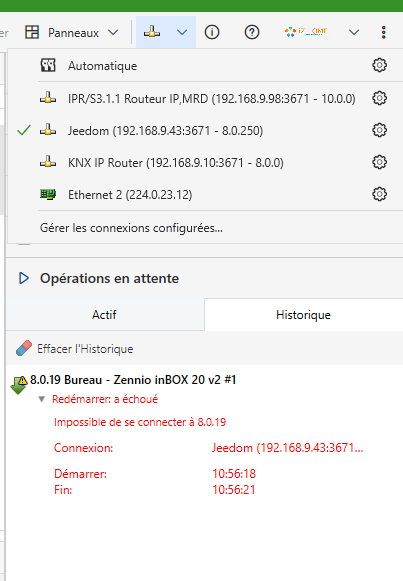Click Effacer l'Historique button

pyautogui.click(x=74, y=349)
